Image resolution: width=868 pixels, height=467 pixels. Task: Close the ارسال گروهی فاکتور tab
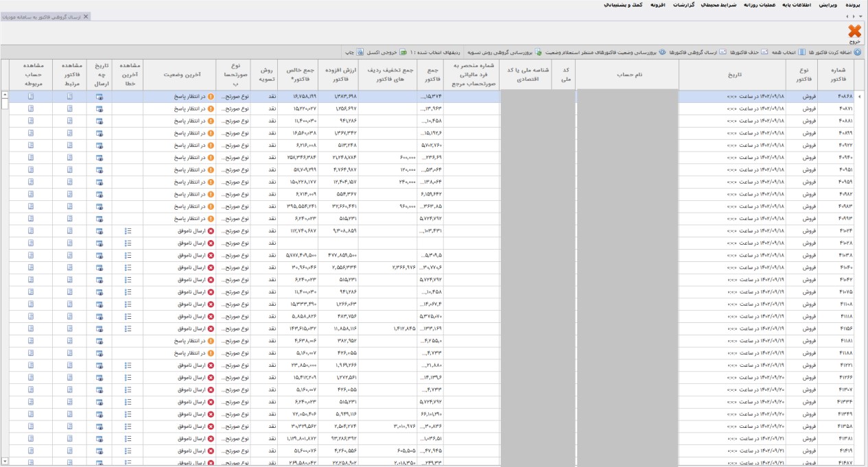click(x=86, y=16)
